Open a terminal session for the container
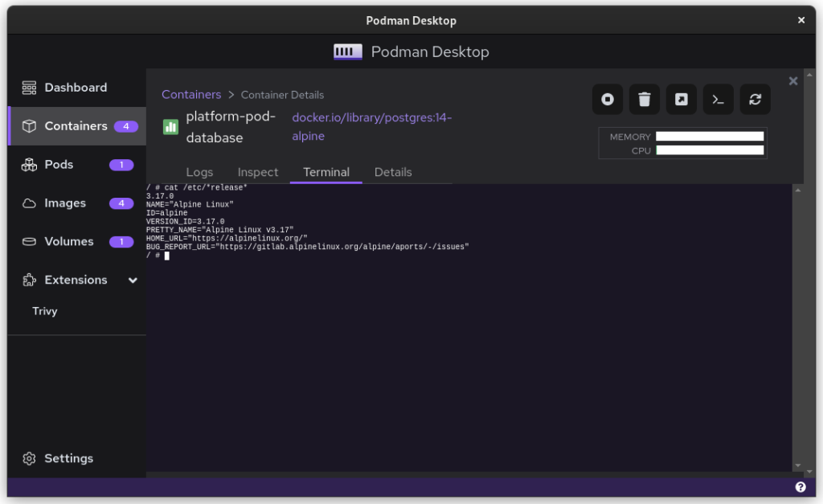This screenshot has height=504, width=823. click(718, 99)
